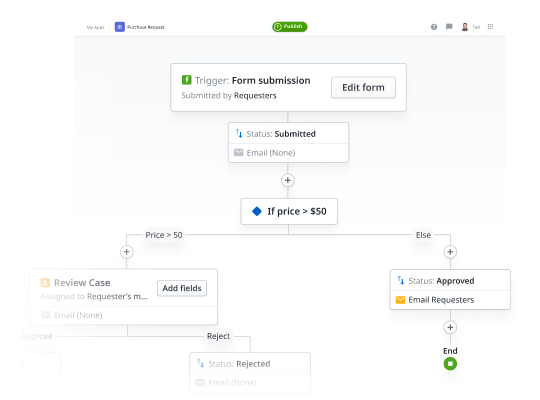The width and height of the screenshot is (540, 400).
Task: Select the Status: Approved row
Action: click(450, 281)
